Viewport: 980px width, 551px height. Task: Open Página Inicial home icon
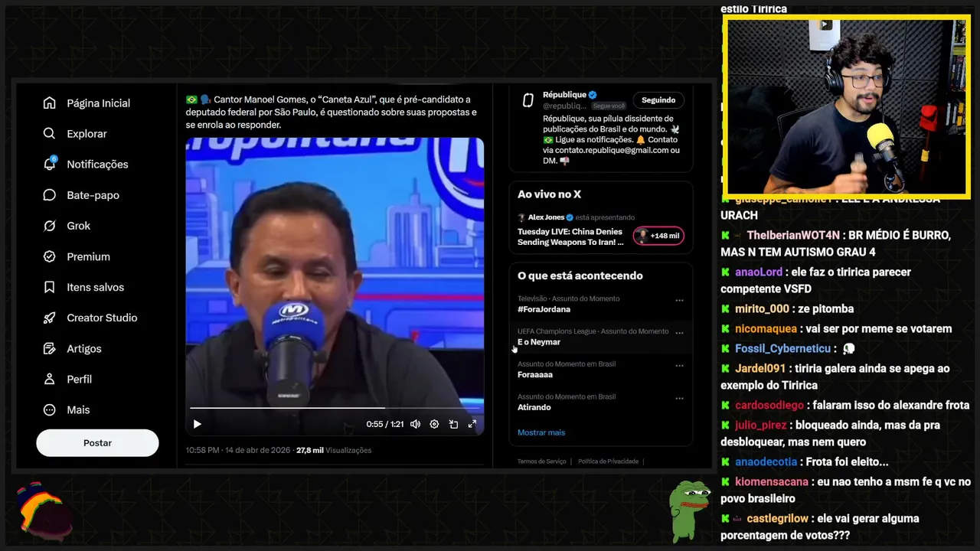(x=50, y=103)
